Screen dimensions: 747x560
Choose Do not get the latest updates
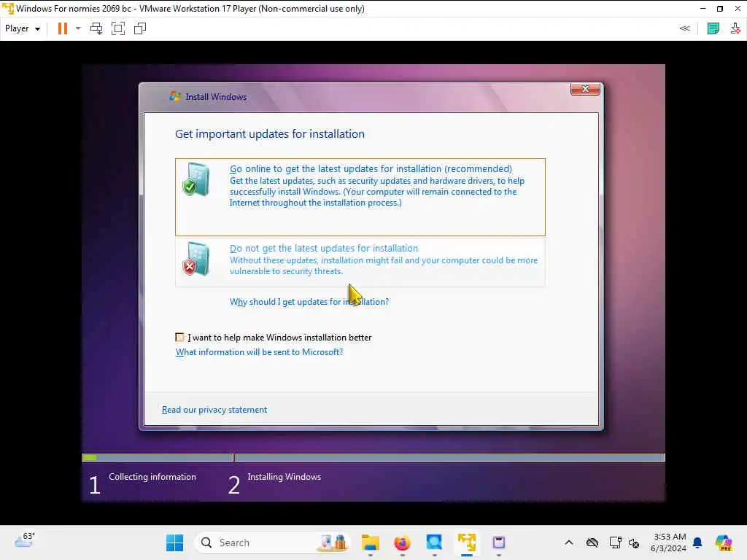(x=360, y=262)
